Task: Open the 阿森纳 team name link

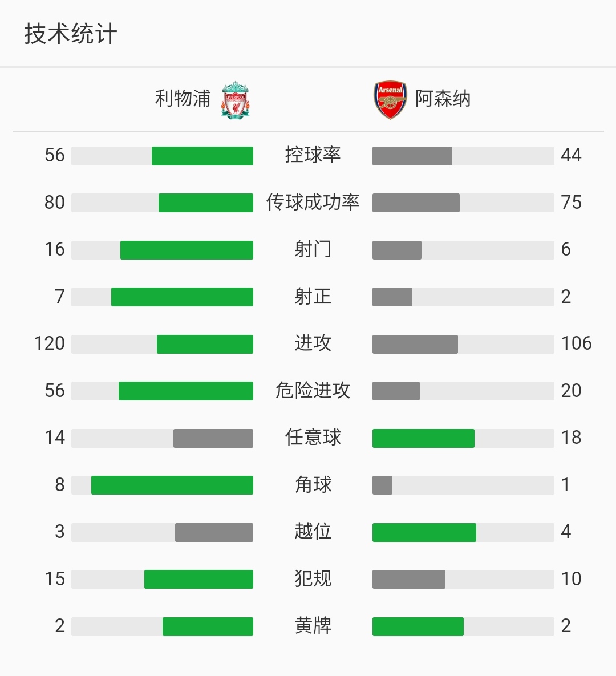Action: 443,99
